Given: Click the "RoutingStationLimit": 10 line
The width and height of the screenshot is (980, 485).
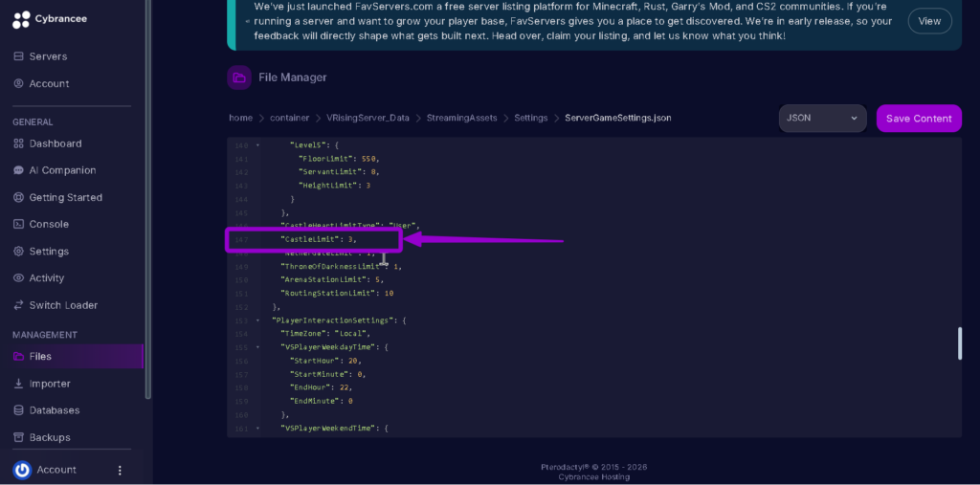Looking at the screenshot, I should coord(337,293).
